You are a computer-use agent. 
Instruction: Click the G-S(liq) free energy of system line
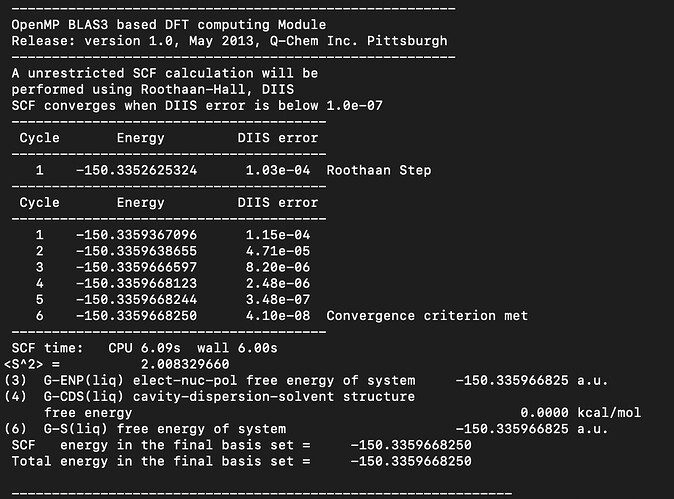click(x=306, y=429)
